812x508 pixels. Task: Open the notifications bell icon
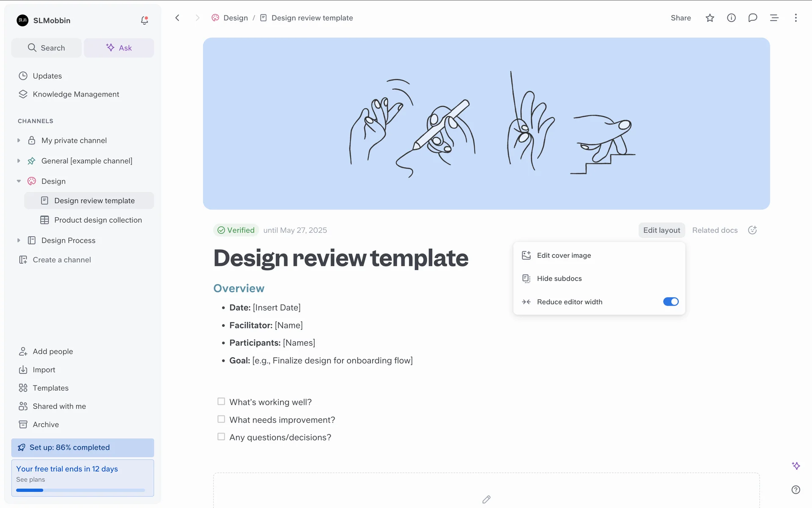click(x=144, y=20)
